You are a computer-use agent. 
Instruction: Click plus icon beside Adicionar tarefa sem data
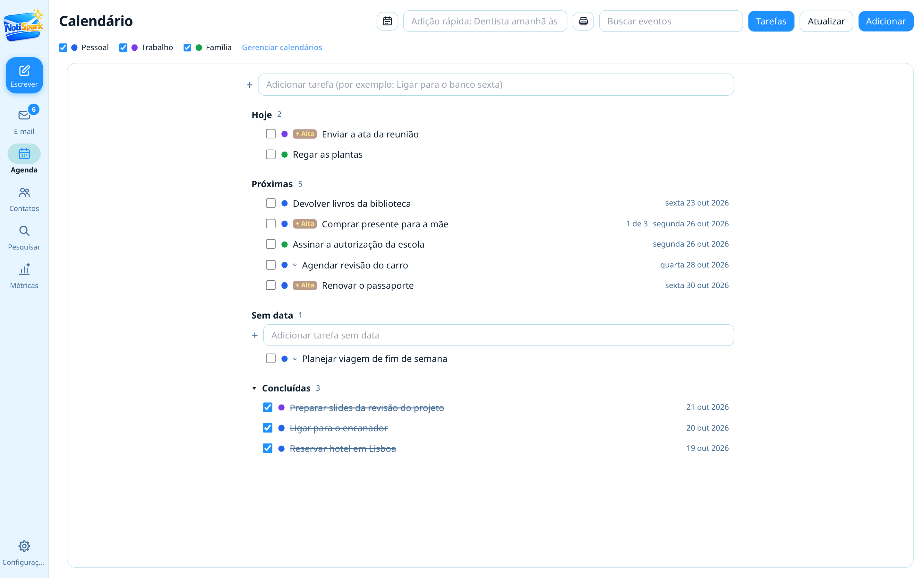[255, 335]
